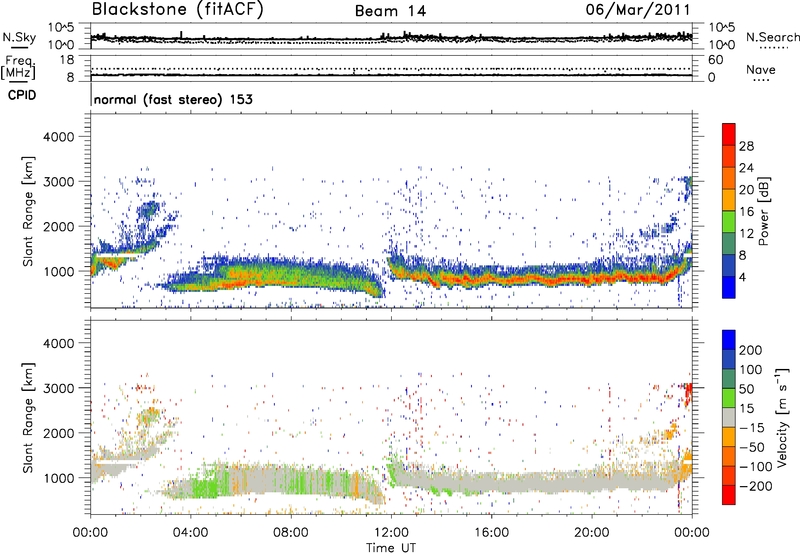
Task: Click the "CPID" row label
Action: (22, 95)
